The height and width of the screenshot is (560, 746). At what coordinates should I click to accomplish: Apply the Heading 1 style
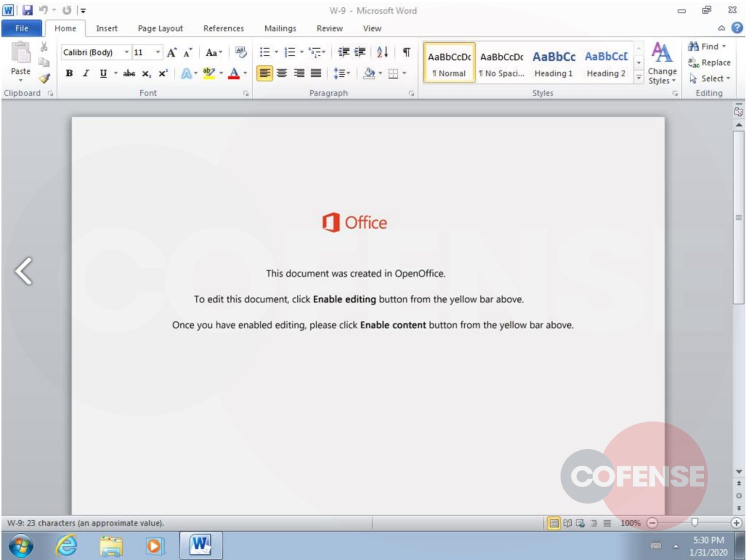[554, 63]
